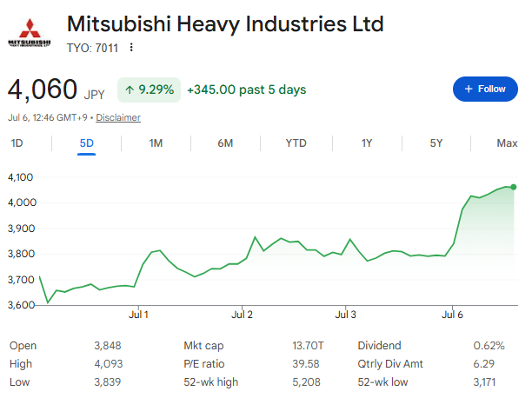
Task: Click the Jul 2 axis label
Action: tap(242, 315)
